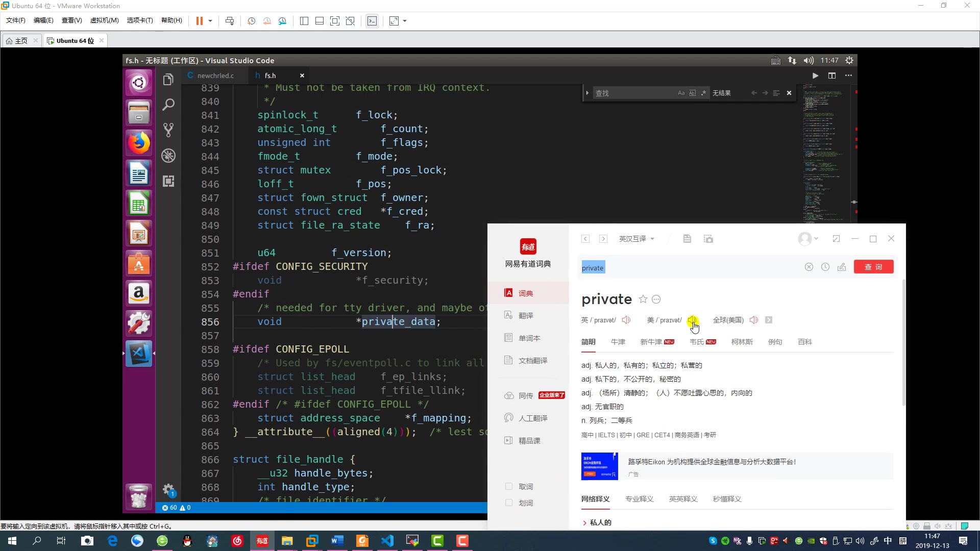Switch to 牛津 dictionary tab
This screenshot has width=980, height=551.
coord(618,342)
